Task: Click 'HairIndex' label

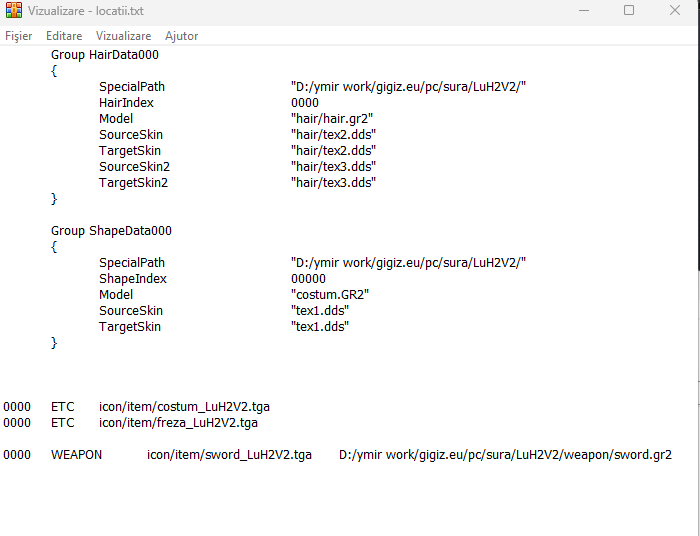Action: [x=126, y=103]
